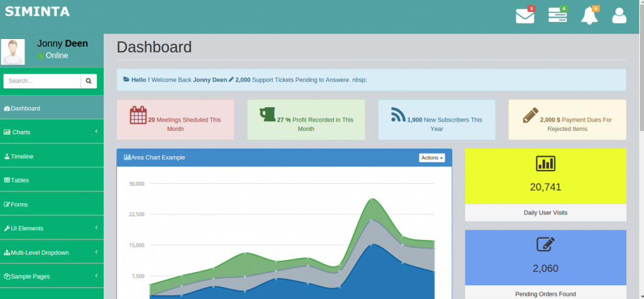The width and height of the screenshot is (644, 299).
Task: Click the calendar icon in Meetings card
Action: (x=138, y=116)
